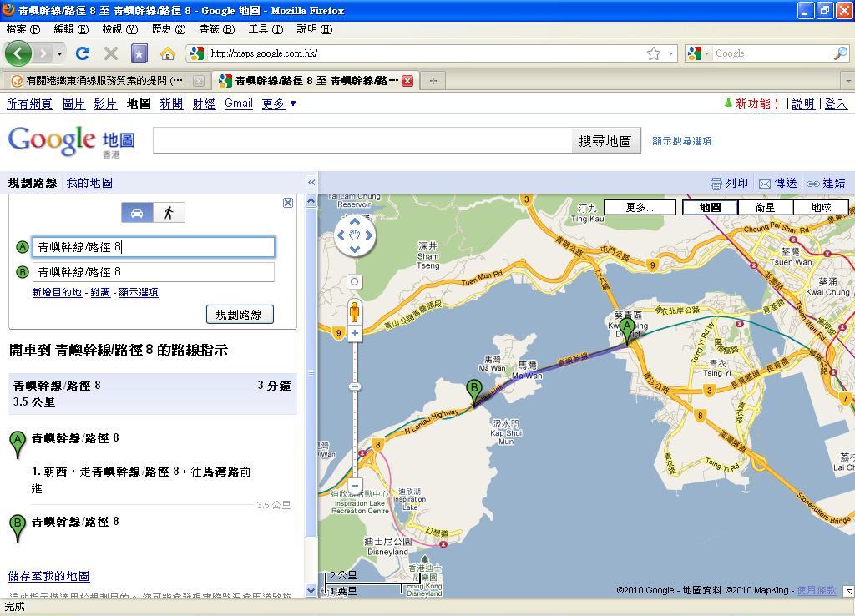Open the 工具 menu
The image size is (855, 616).
pyautogui.click(x=266, y=29)
